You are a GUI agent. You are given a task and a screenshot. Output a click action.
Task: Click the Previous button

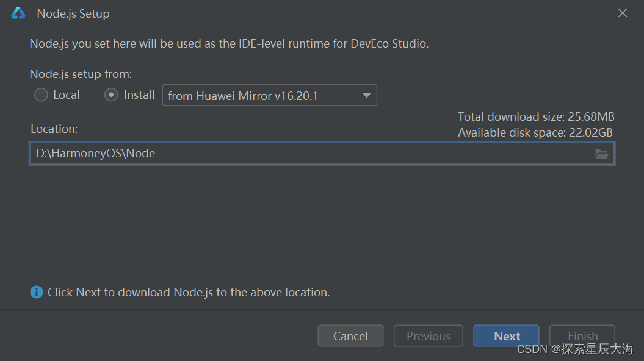[x=429, y=336]
